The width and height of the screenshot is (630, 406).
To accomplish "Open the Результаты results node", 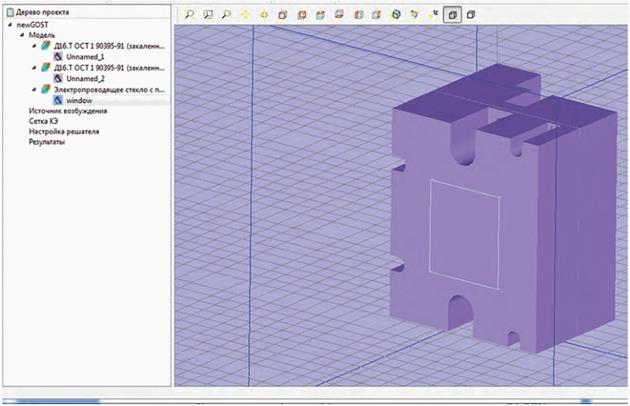I will pos(47,142).
